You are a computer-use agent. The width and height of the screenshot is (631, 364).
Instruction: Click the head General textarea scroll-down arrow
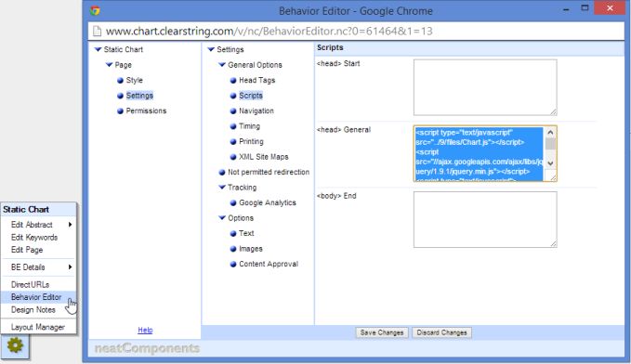550,163
